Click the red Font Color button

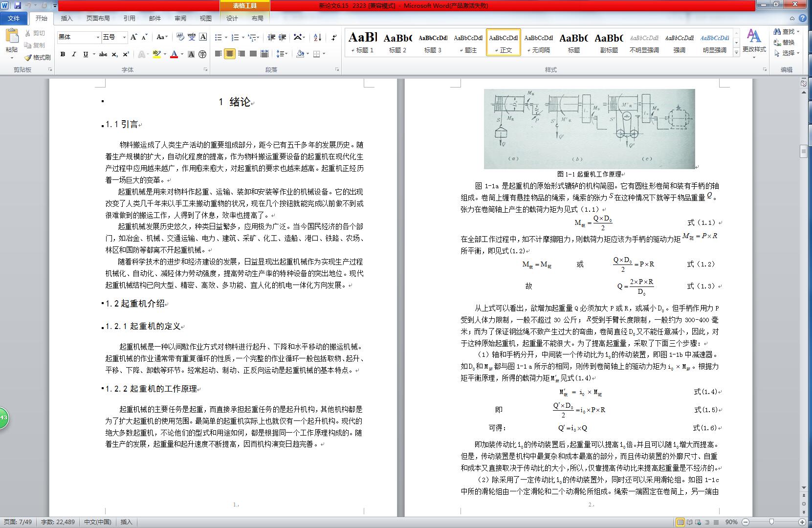tap(174, 54)
